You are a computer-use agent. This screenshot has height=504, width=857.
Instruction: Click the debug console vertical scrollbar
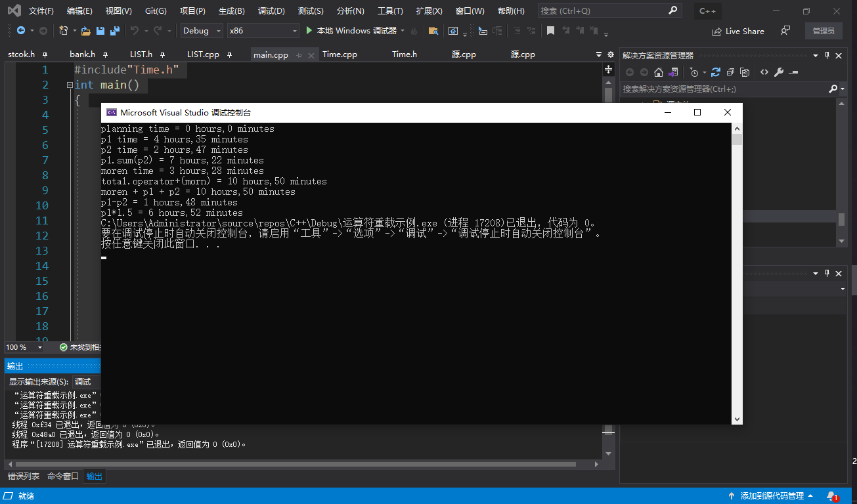tap(737, 273)
